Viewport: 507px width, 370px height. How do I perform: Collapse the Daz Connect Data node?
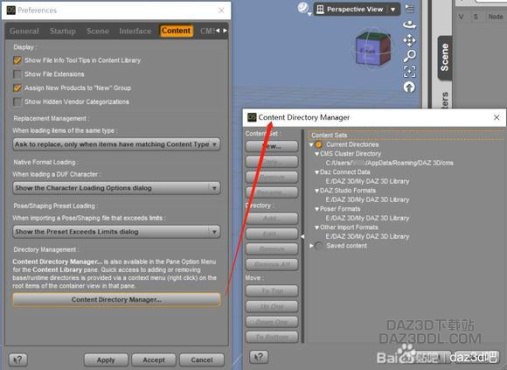pos(317,172)
